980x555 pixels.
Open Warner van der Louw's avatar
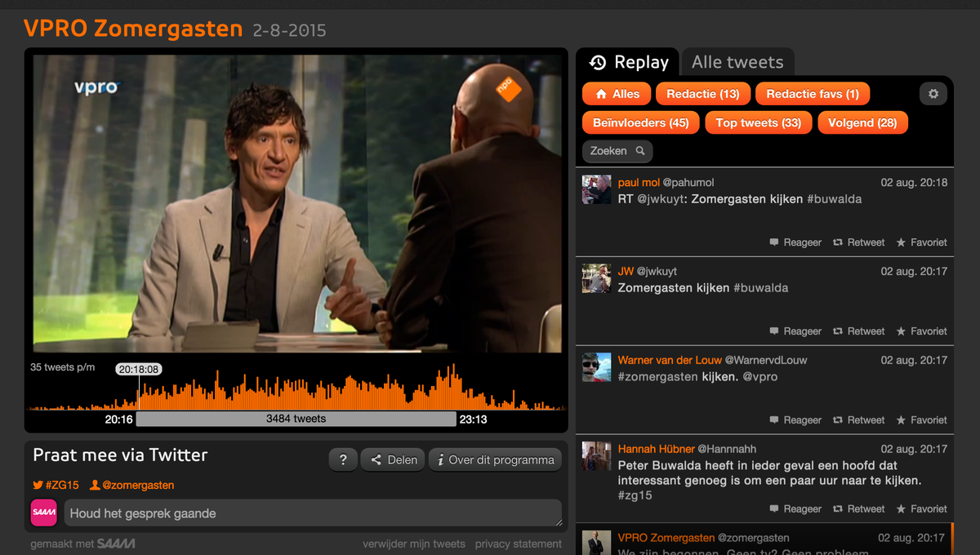pos(596,367)
